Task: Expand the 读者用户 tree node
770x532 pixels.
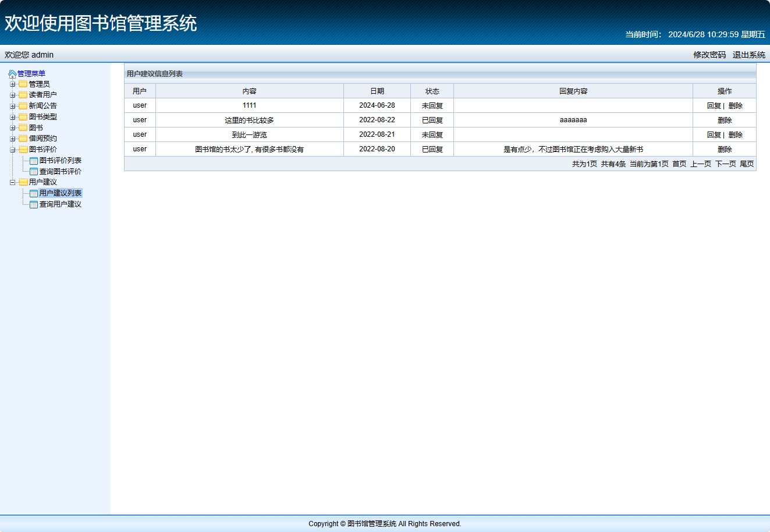Action: [12, 95]
